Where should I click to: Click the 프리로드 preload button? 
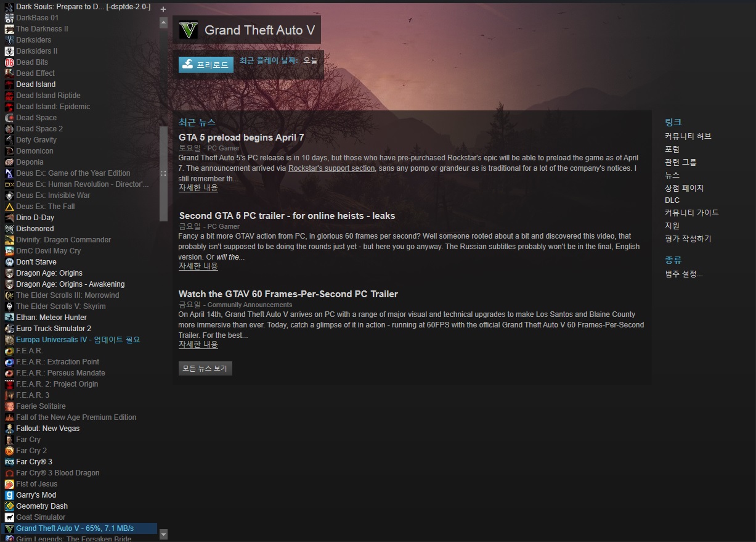206,65
